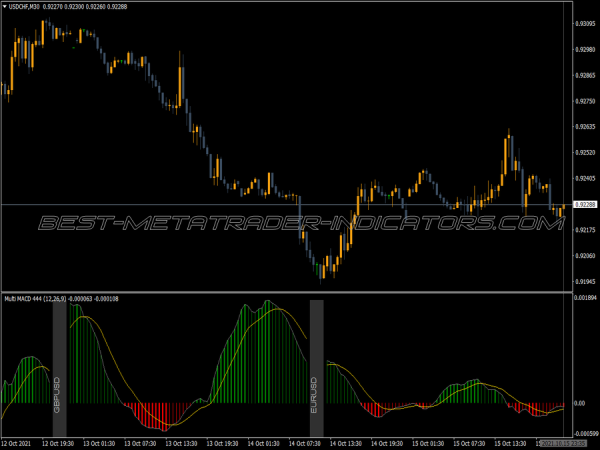Viewport: 600px width, 450px height.
Task: Open the chart menu triangle beside USDCHF,M30
Action: (5, 7)
